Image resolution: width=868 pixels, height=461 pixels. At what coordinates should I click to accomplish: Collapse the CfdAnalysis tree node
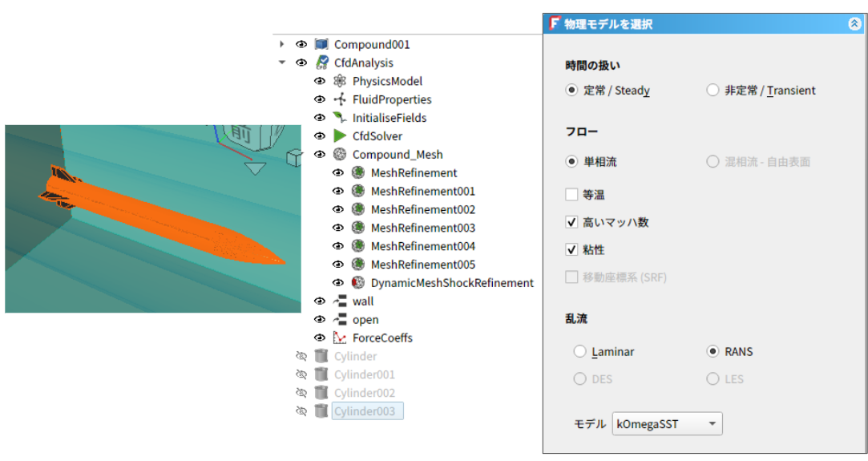point(282,63)
